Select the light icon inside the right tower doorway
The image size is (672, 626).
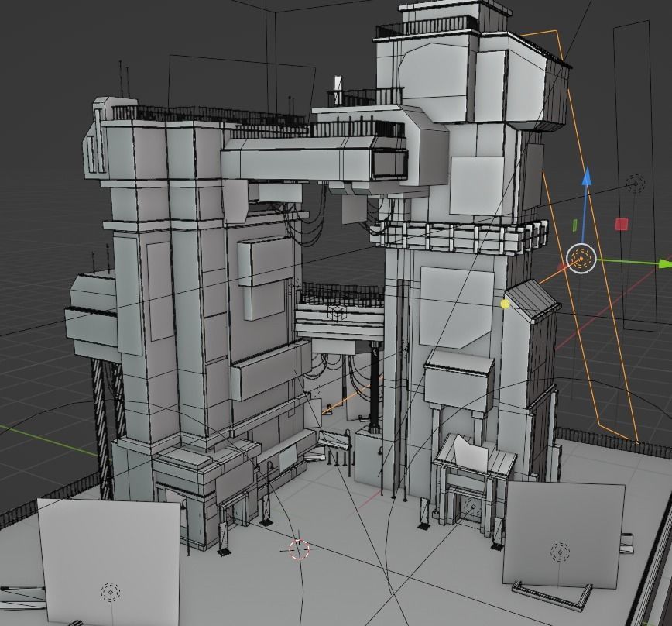click(x=473, y=507)
